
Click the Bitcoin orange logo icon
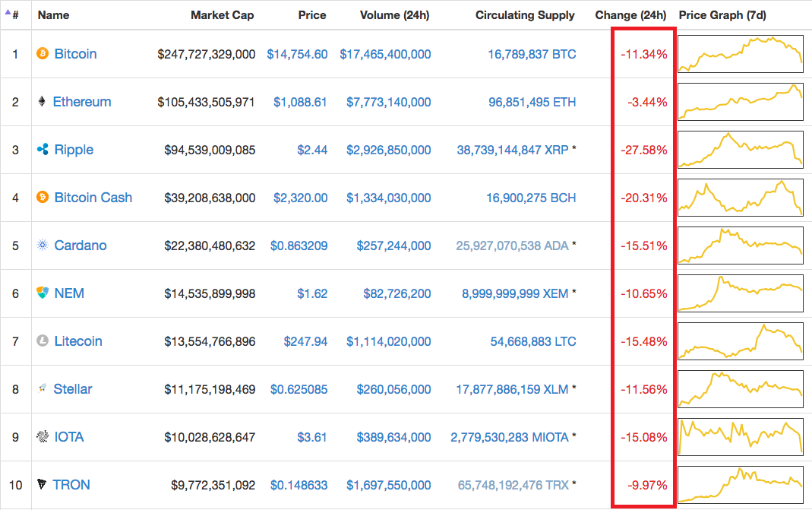coord(43,53)
